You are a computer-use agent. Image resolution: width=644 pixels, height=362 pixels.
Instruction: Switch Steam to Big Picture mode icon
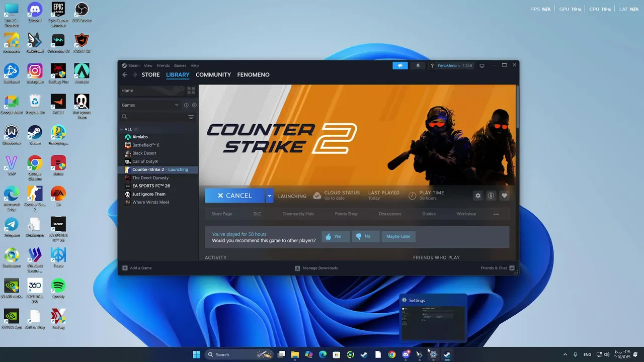pos(481,65)
